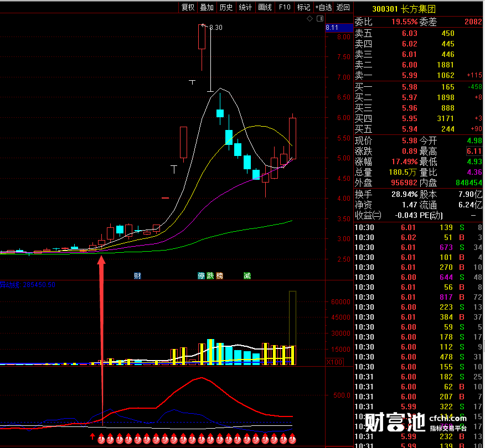Click 换手 value 28.94%
The height and width of the screenshot is (448, 485).
[405, 194]
